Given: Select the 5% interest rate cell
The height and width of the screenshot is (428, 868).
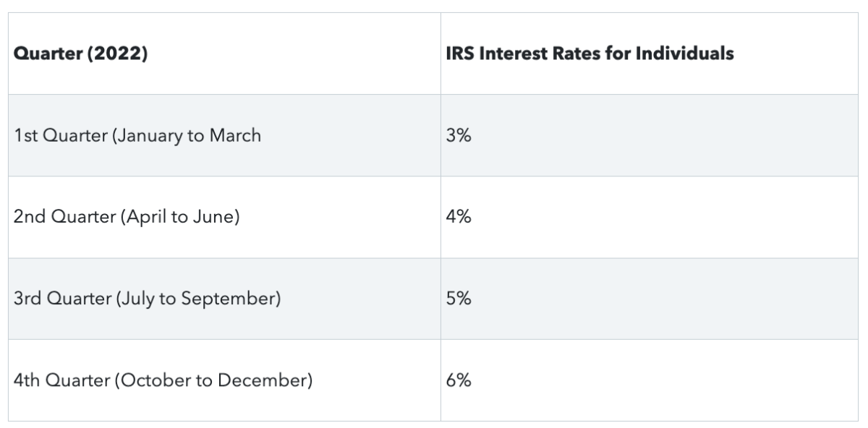Looking at the screenshot, I should (x=459, y=299).
